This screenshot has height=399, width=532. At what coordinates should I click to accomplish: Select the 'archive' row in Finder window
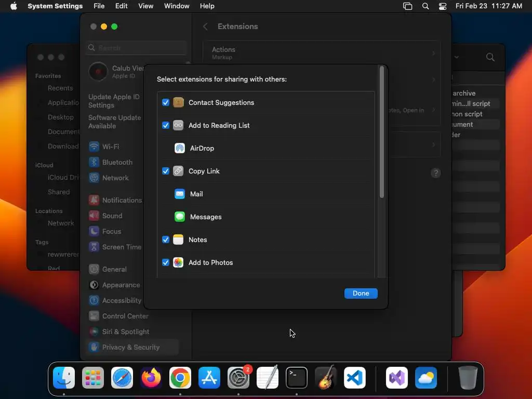(x=476, y=93)
